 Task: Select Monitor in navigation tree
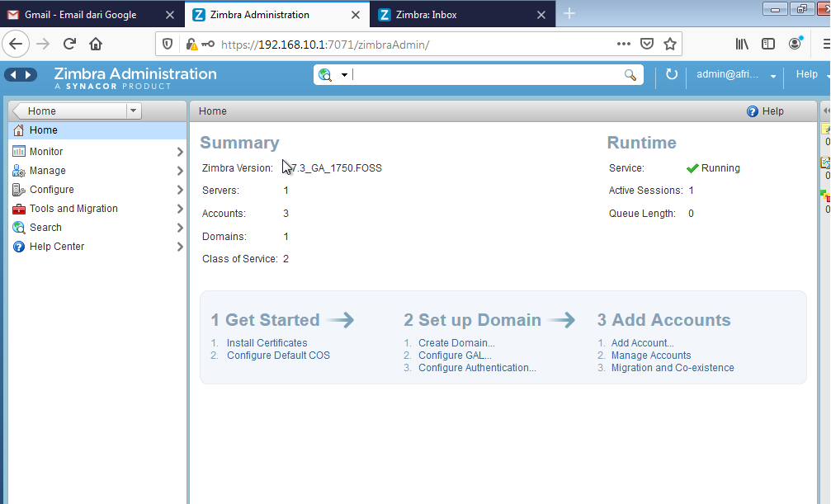pos(97,152)
